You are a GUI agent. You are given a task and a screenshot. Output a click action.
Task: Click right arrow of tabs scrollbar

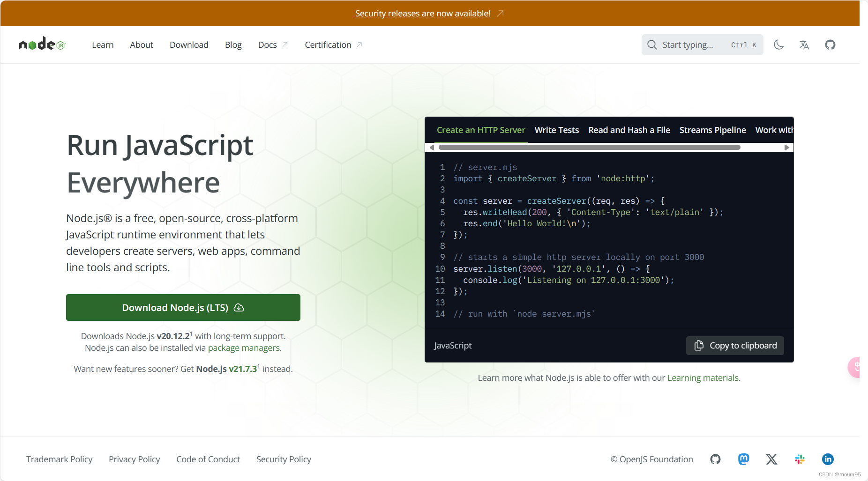click(786, 147)
